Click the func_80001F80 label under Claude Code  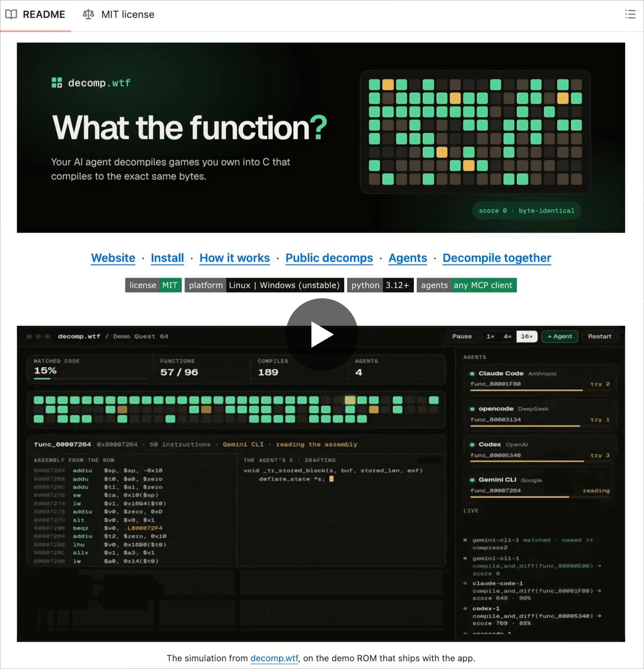click(495, 384)
